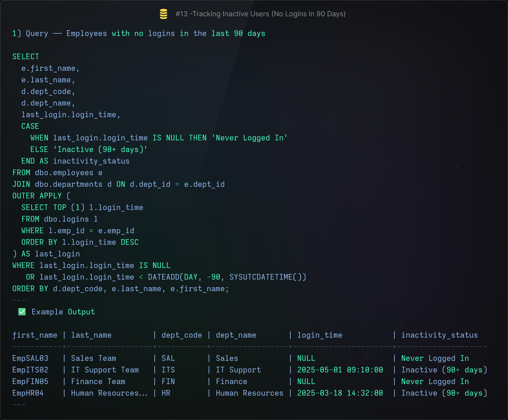Image resolution: width=508 pixels, height=420 pixels.
Task: Click the line 'e.first_name,'
Action: pos(50,68)
